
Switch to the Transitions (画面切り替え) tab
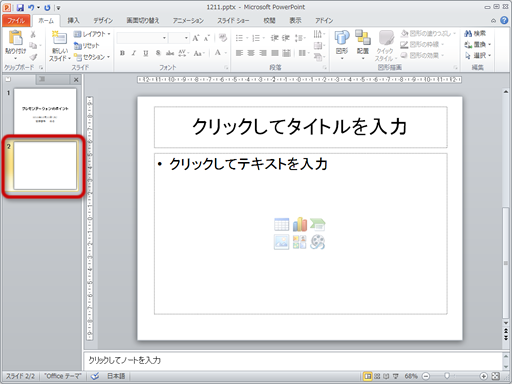pyautogui.click(x=143, y=21)
